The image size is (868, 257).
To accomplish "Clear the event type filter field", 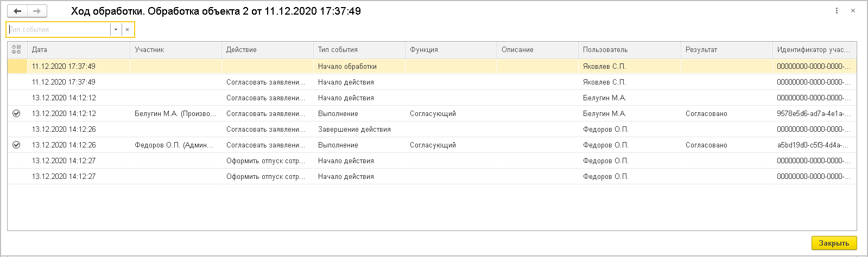I will (128, 30).
